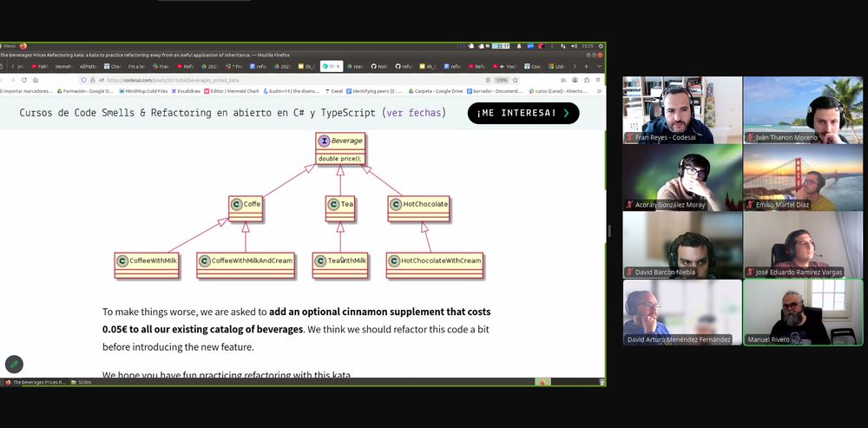Click the 13:25 clock in panel
This screenshot has width=868, height=428.
tap(588, 46)
